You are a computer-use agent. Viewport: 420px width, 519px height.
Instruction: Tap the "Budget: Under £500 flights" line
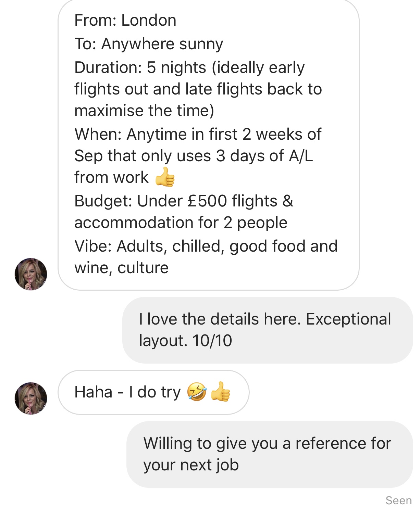pyautogui.click(x=184, y=201)
